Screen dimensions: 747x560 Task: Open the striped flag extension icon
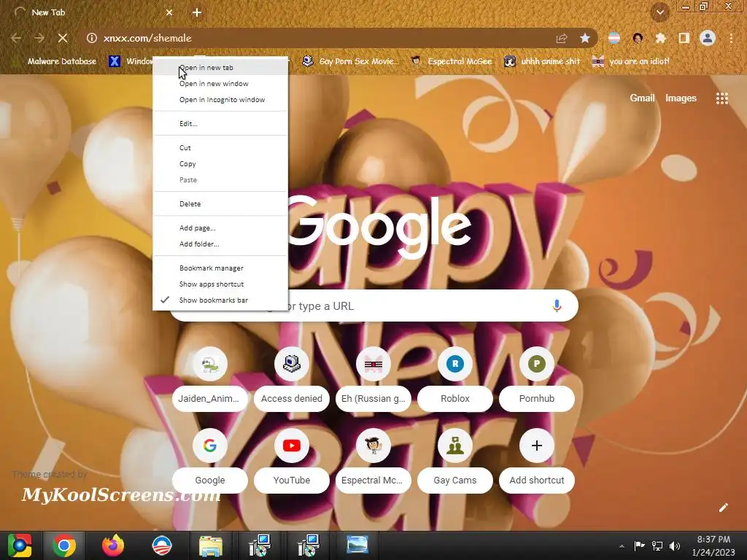click(x=614, y=38)
